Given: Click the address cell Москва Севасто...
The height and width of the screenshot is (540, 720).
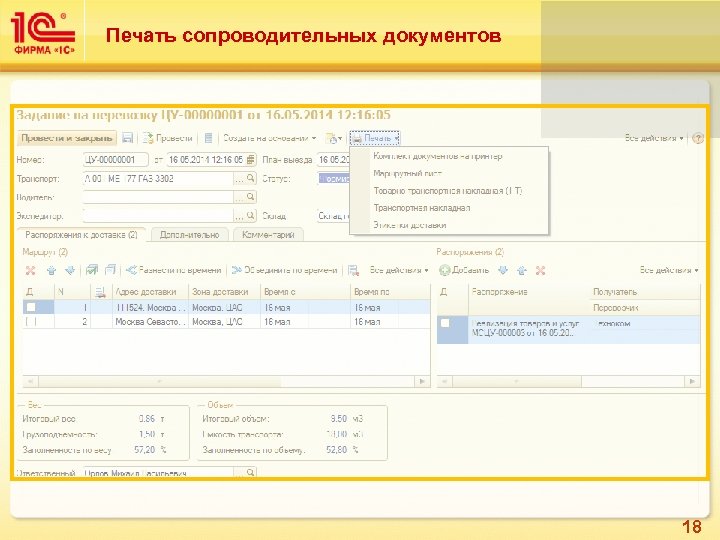Looking at the screenshot, I should (x=150, y=321).
